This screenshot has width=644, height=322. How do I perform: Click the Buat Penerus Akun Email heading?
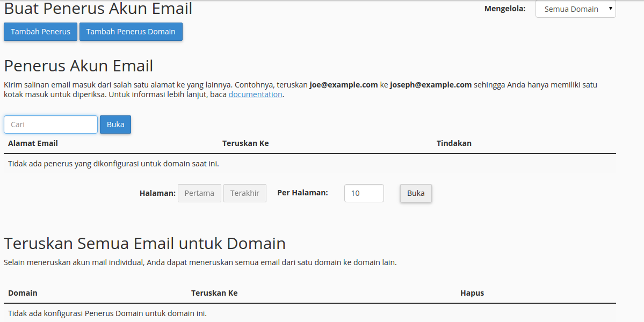coord(98,9)
